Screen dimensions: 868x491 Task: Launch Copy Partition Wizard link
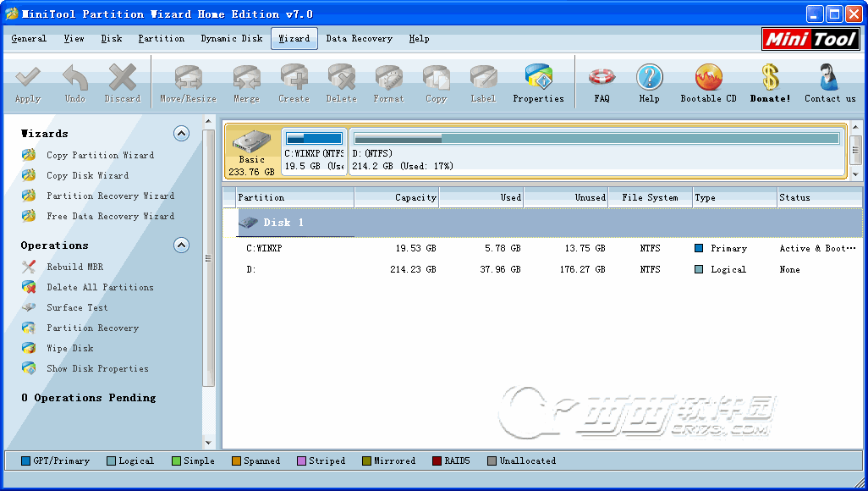pos(100,155)
